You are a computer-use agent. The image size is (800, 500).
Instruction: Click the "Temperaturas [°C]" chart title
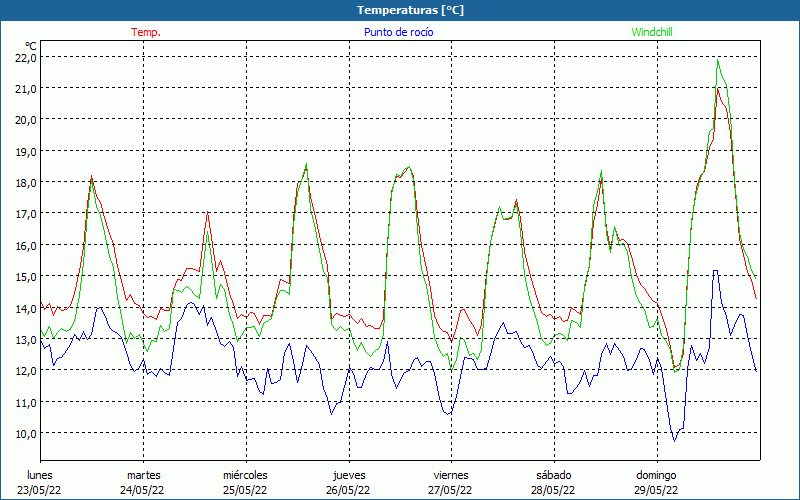pos(410,10)
